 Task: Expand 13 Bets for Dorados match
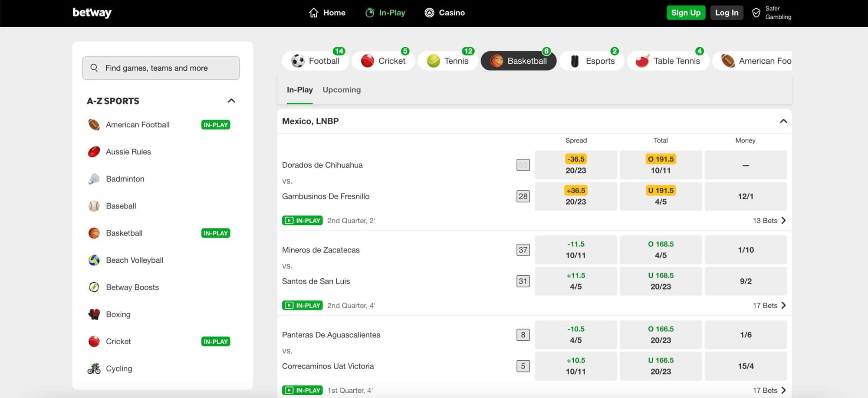(x=769, y=220)
